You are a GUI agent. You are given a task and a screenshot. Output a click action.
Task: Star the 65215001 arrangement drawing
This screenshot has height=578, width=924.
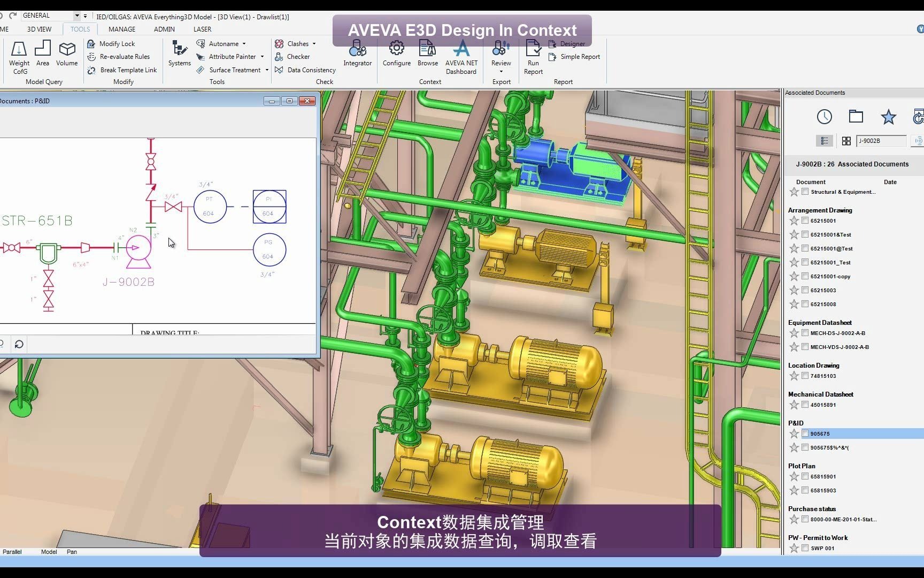[794, 220]
